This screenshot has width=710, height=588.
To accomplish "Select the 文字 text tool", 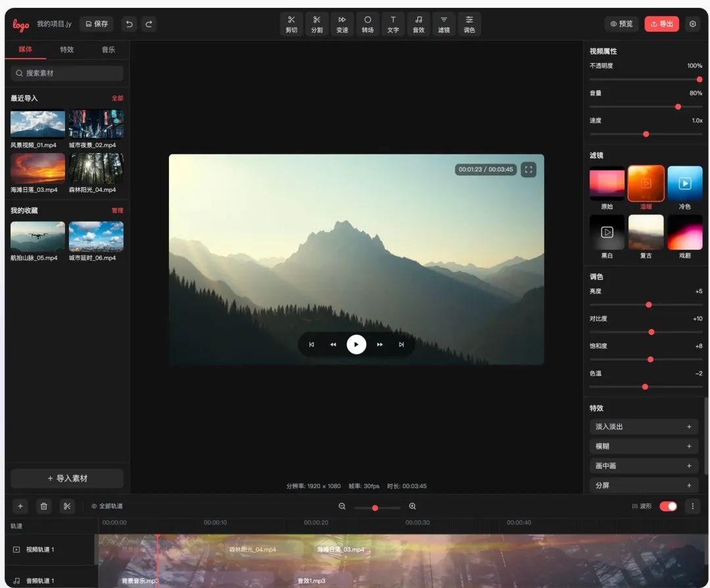I will pyautogui.click(x=393, y=24).
